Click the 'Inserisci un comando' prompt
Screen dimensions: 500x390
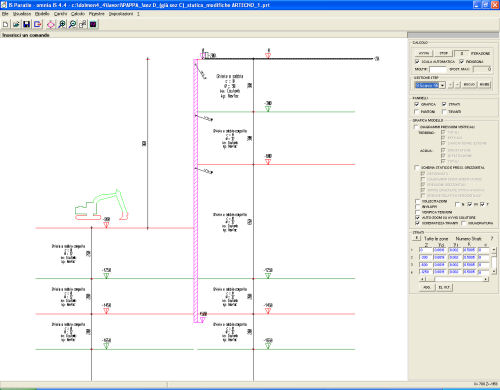click(26, 35)
